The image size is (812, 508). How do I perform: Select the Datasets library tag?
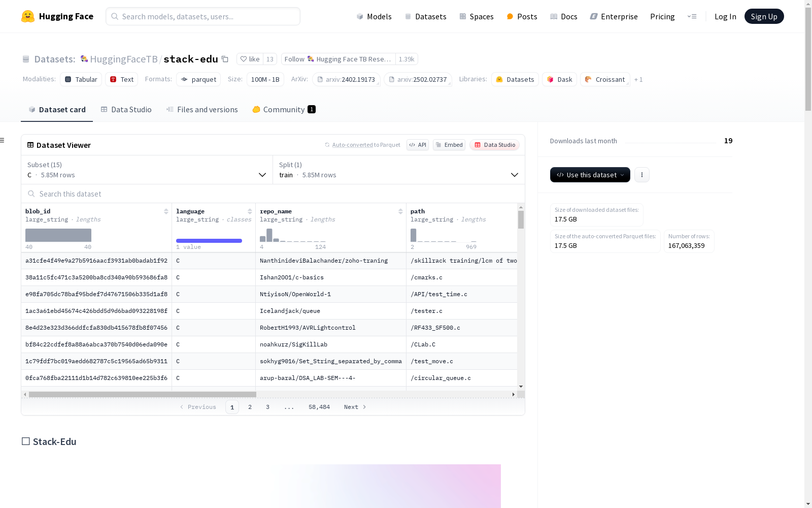tap(515, 79)
